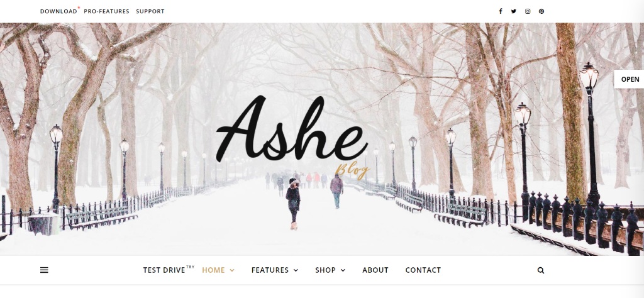Go to the Contact page
Image resolution: width=644 pixels, height=298 pixels.
click(423, 270)
